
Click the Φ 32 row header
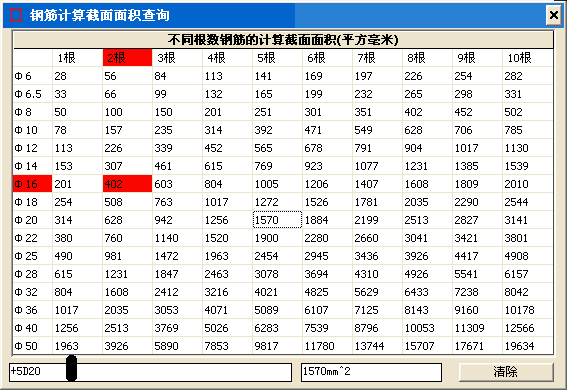click(33, 292)
